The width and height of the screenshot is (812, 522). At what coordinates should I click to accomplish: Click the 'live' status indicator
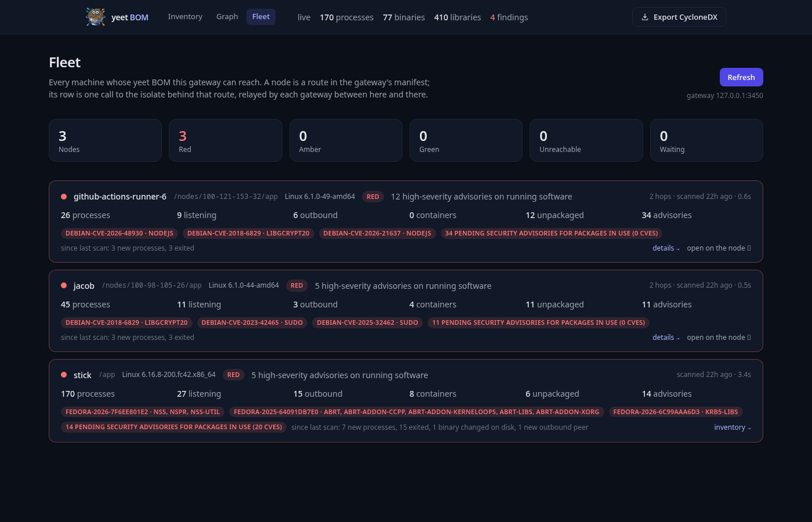click(304, 17)
